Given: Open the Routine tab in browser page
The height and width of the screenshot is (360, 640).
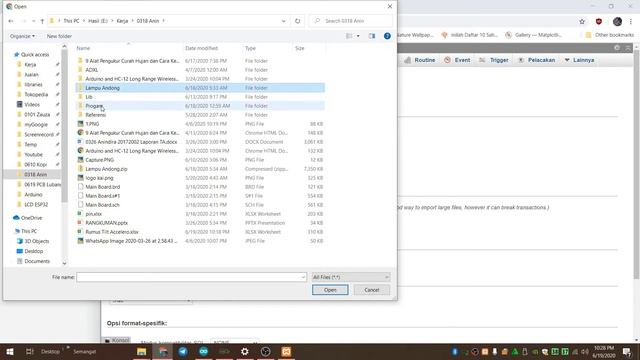Looking at the screenshot, I should click(420, 60).
